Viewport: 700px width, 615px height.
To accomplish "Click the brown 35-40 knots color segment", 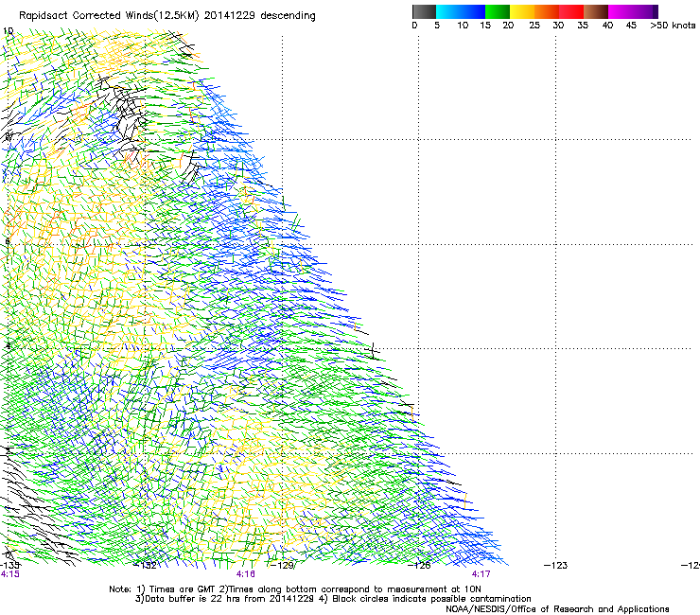I will click(x=596, y=11).
